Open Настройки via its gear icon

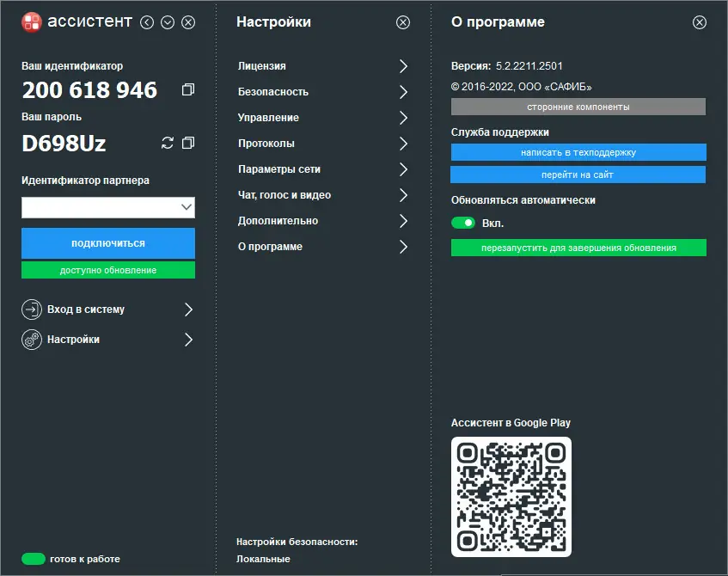(32, 339)
